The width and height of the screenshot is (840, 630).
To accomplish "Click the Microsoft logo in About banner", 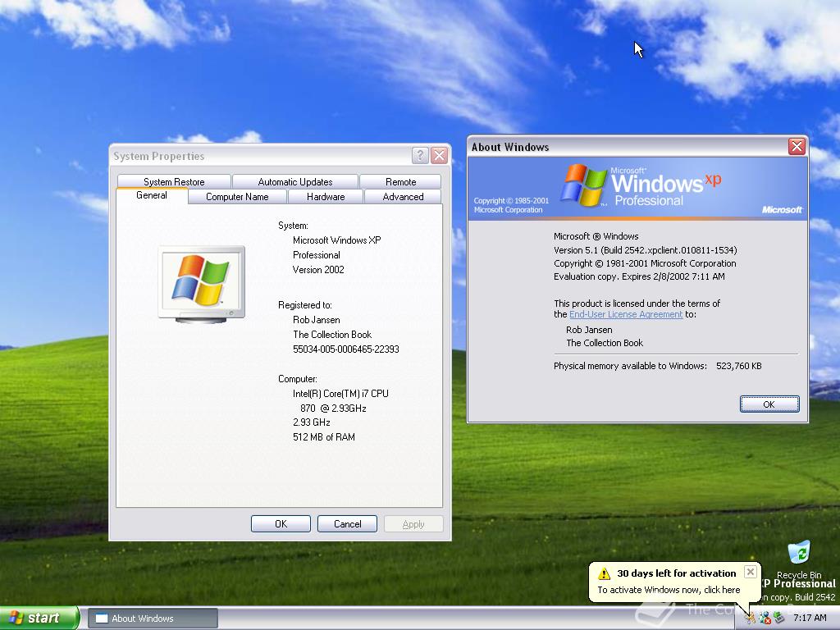I will click(x=782, y=209).
